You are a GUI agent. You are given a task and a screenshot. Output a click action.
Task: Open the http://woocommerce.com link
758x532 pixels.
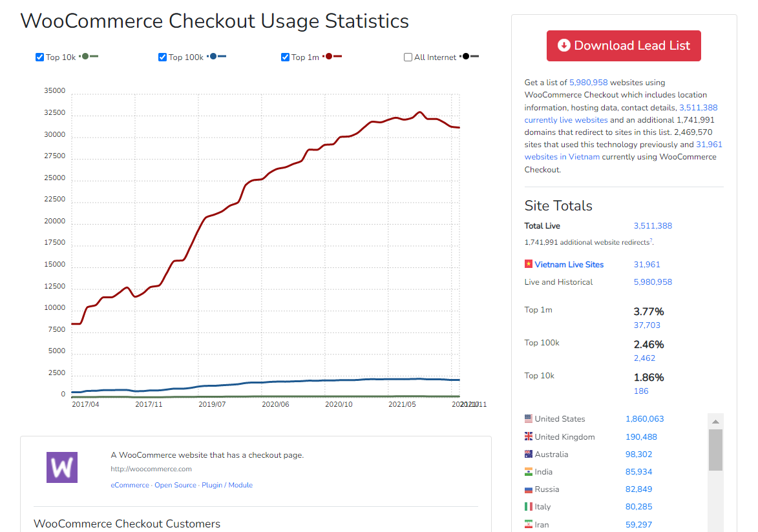tap(151, 469)
